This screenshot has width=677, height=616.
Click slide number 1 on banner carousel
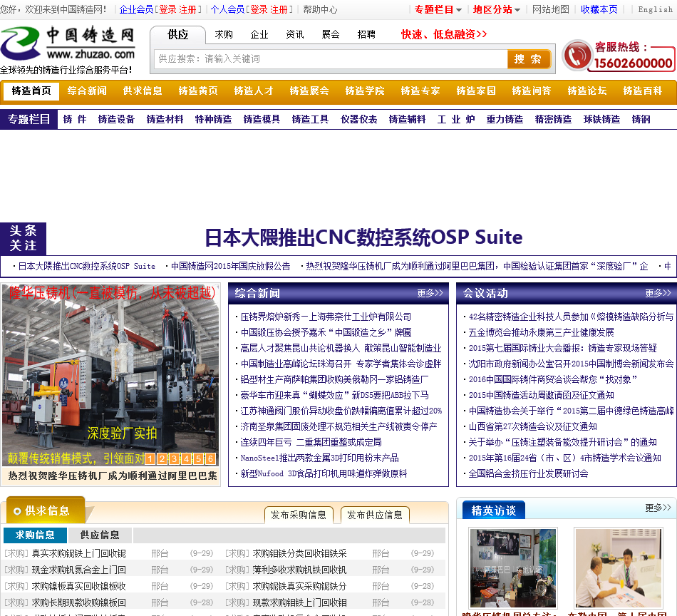pyautogui.click(x=150, y=458)
